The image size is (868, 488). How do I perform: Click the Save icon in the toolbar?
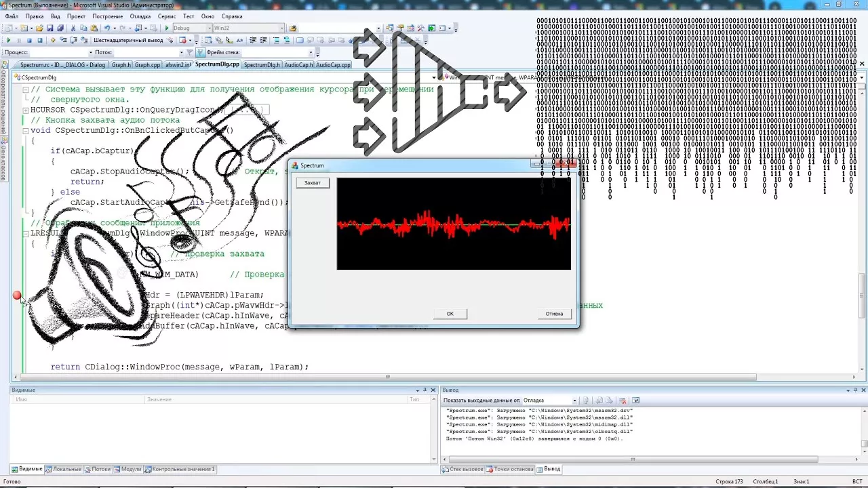[x=50, y=28]
